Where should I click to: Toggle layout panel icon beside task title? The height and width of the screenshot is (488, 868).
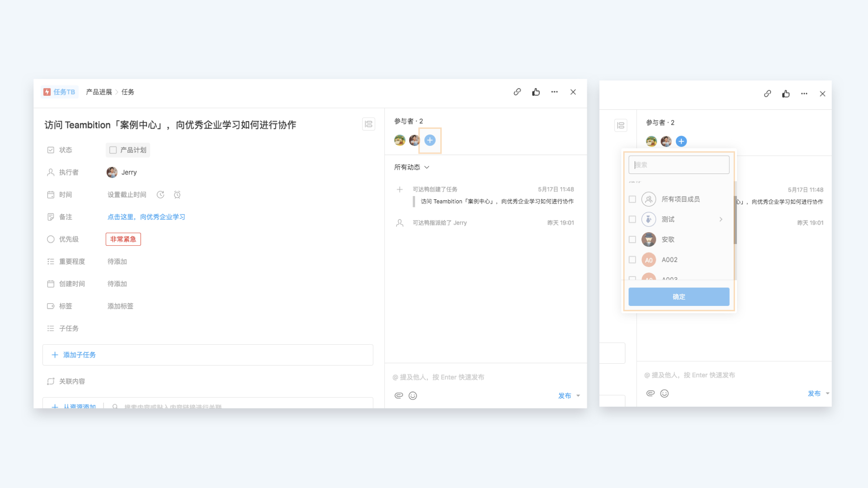[x=368, y=124]
